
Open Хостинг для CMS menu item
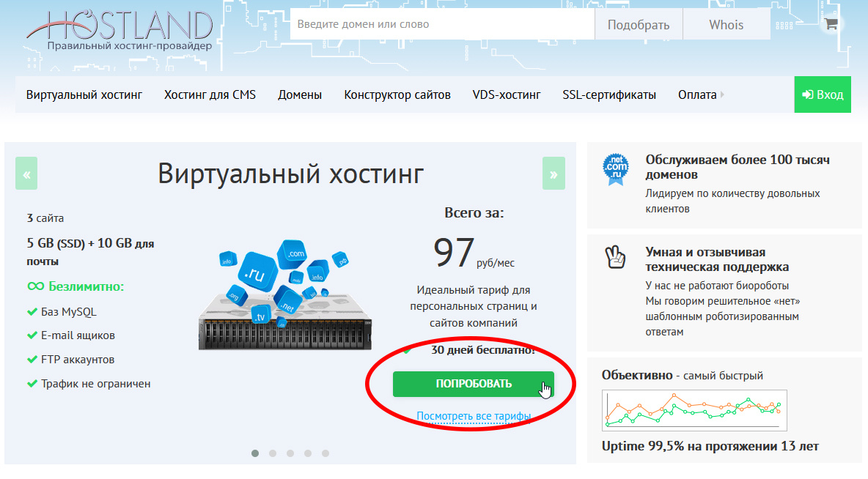210,94
